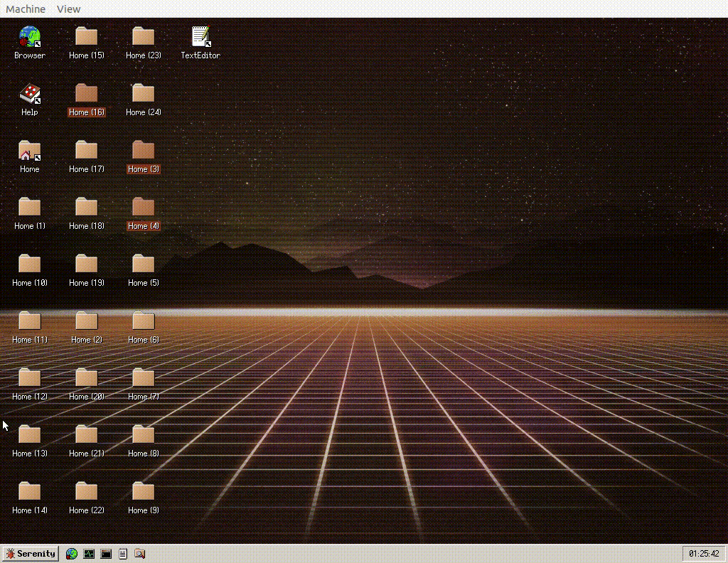Screen dimensions: 728x563
Task: Open the Browser desktop icon
Action: pos(29,36)
